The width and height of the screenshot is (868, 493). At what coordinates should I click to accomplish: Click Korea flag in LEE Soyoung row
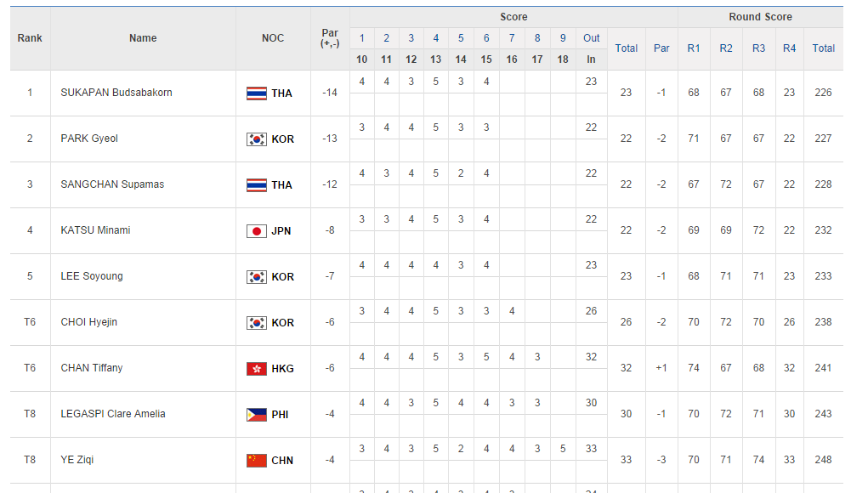tap(256, 277)
